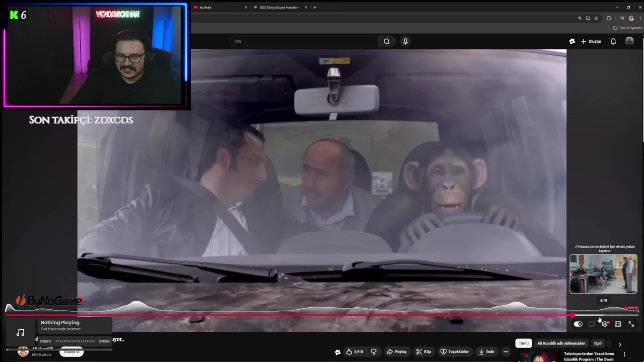Click the '85,9 B abone' subscriber count

click(42, 354)
